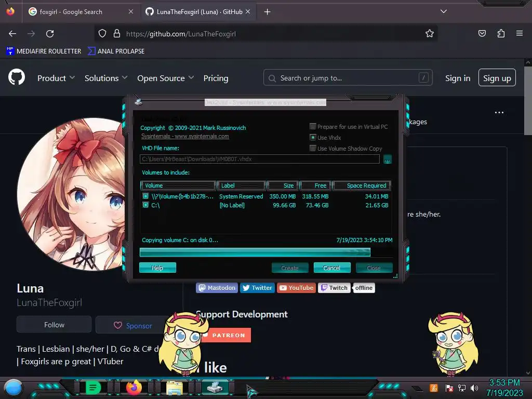Sort volumes by the Size column header
The height and width of the screenshot is (399, 532).
[x=282, y=185]
